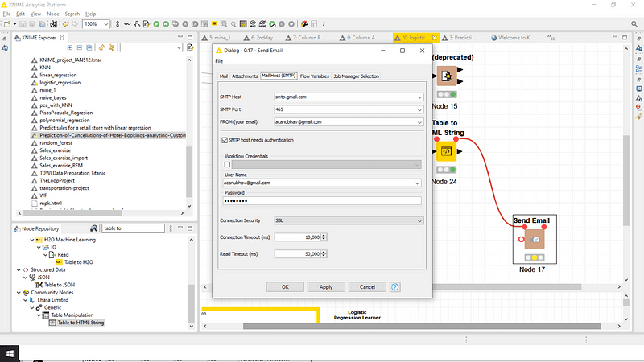Open the SMTP Host dropdown
The width and height of the screenshot is (644, 362).
click(419, 97)
